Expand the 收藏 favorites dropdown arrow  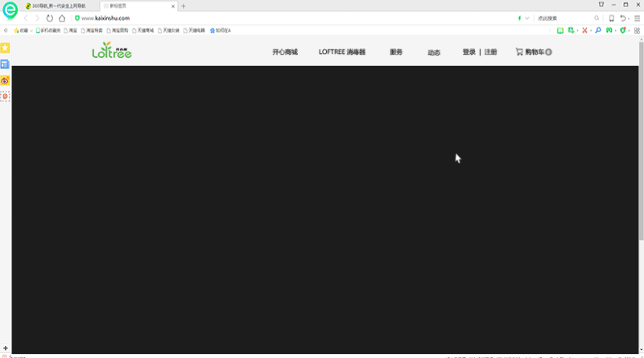tap(31, 31)
